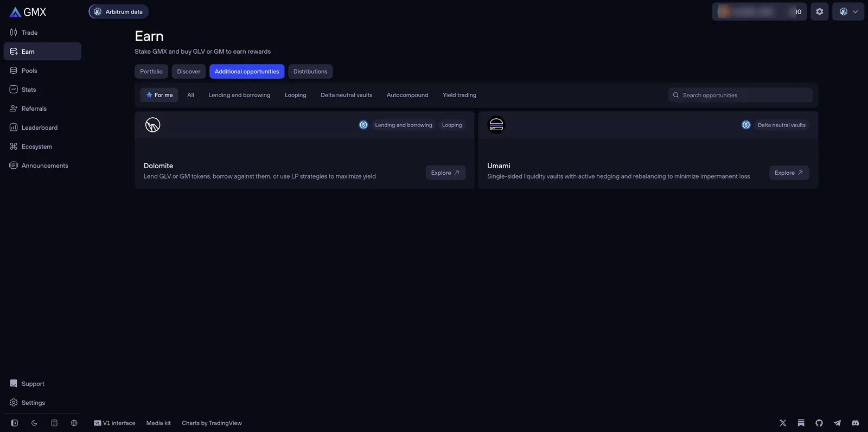The width and height of the screenshot is (868, 432).
Task: Filter by Delta neutral vaults
Action: pos(347,95)
